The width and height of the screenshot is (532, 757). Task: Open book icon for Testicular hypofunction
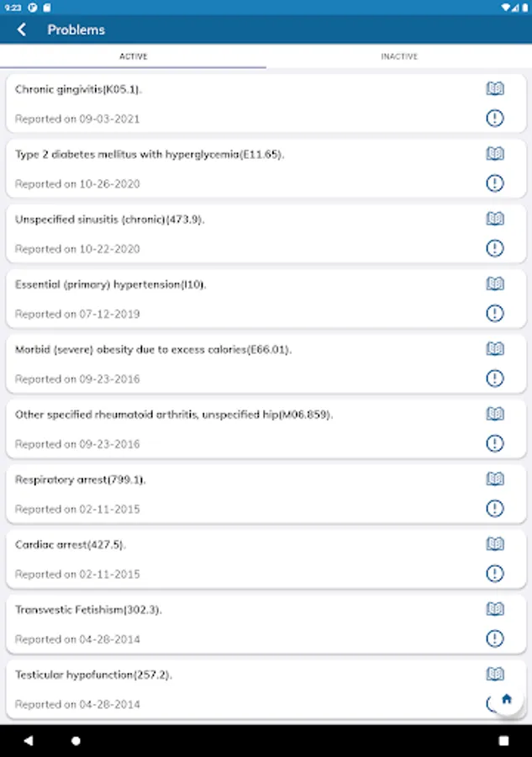pos(495,675)
